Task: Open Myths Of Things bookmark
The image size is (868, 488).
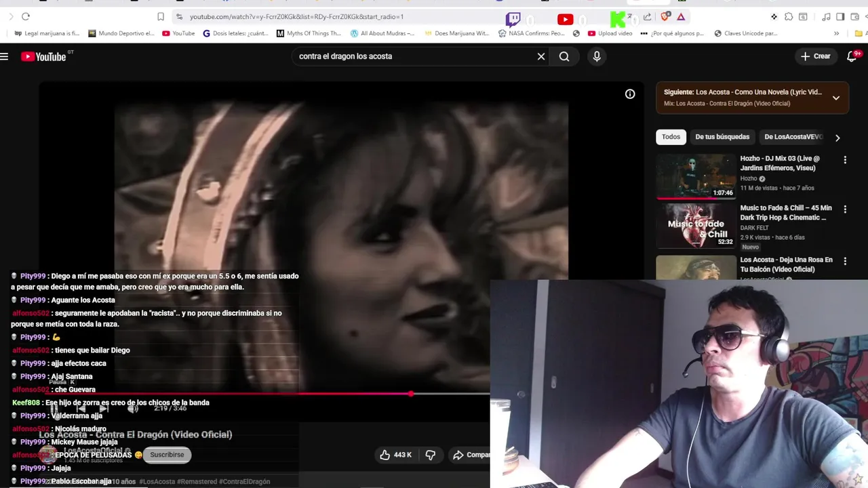Action: [x=309, y=33]
